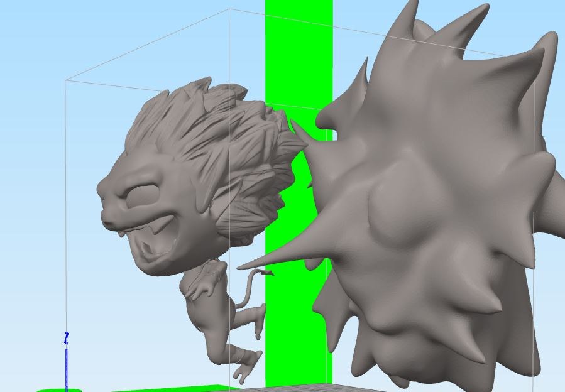Click the blue Z axis label
565x392 pixels.
pyautogui.click(x=66, y=338)
